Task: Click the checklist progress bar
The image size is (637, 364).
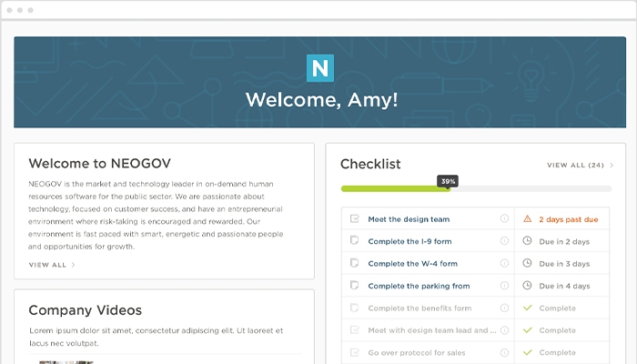Action: coord(476,189)
